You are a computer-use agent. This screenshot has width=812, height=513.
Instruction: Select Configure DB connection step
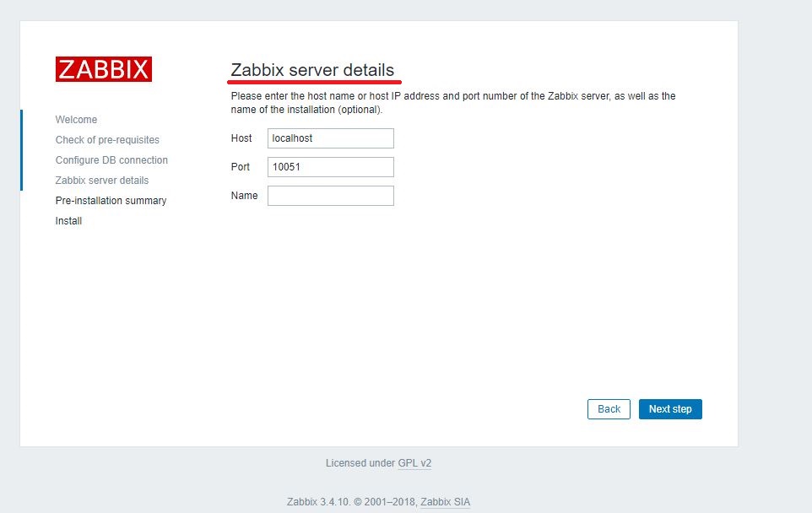tap(111, 160)
